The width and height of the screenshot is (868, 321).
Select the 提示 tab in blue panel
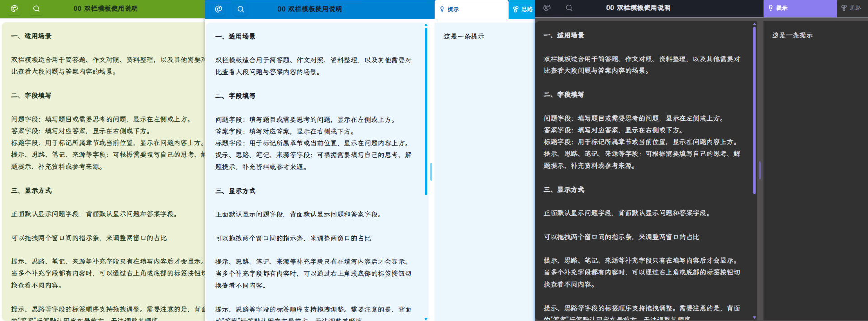472,9
